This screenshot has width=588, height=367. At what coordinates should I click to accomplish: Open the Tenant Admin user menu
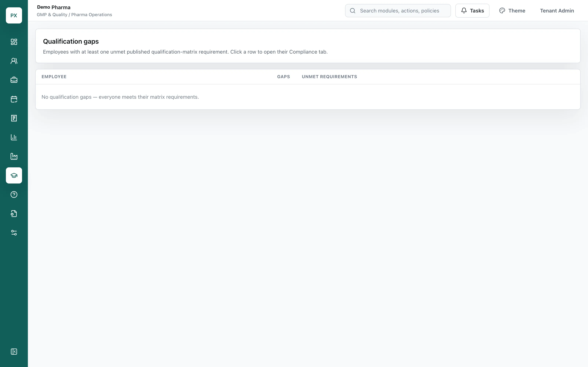click(x=557, y=11)
